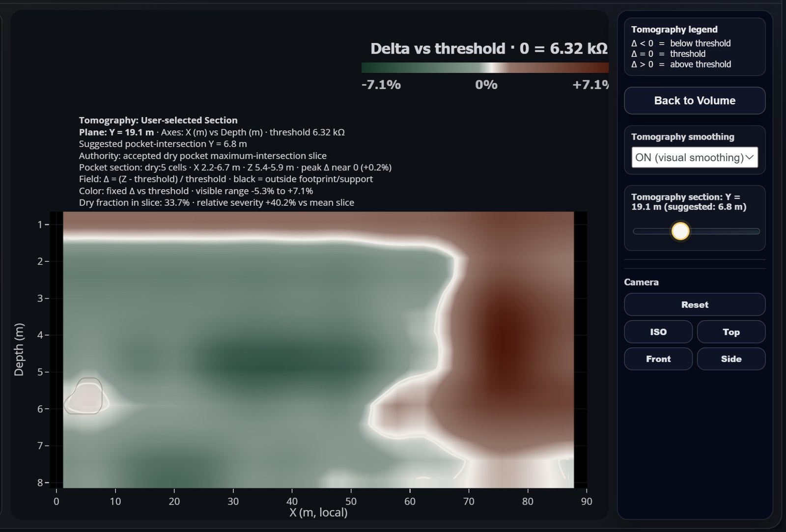Viewport: 786px width, 532px height.
Task: Switch camera to ISO view
Action: (x=658, y=332)
